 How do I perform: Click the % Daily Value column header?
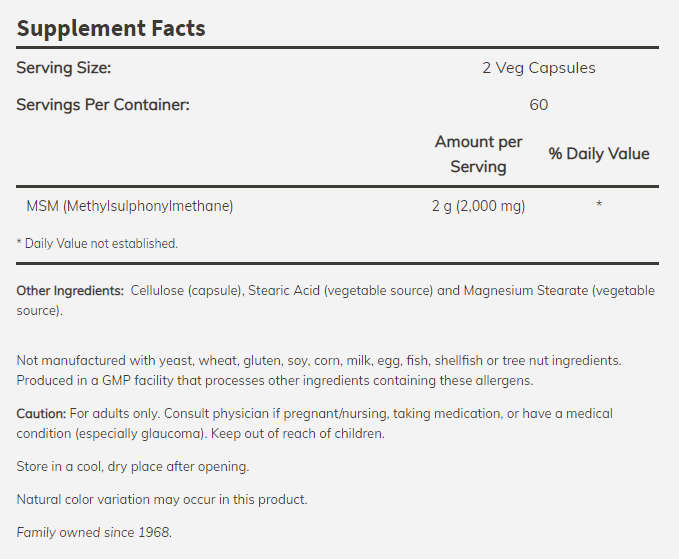click(599, 154)
